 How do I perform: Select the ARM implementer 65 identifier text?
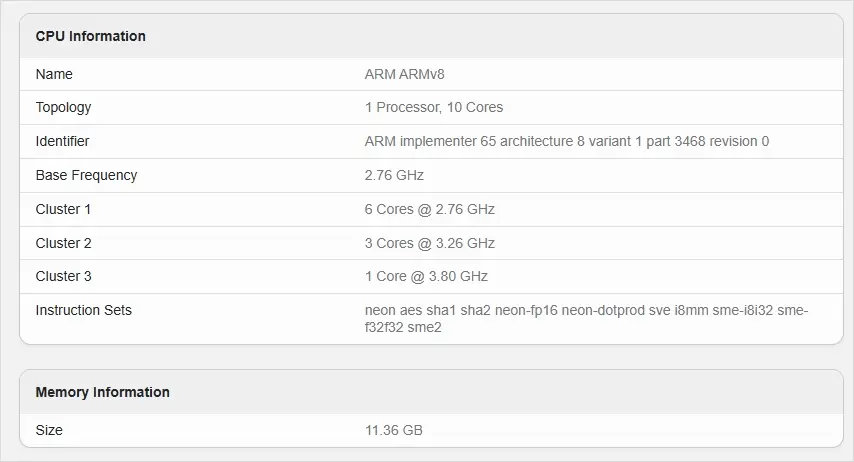pos(567,141)
